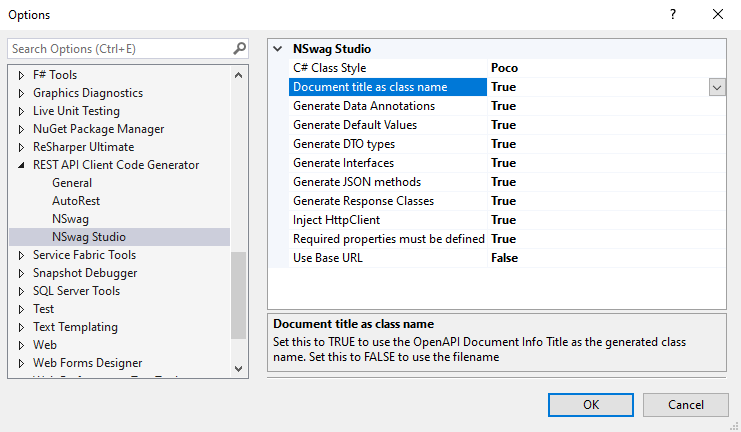Select Service Fabric Tools in the tree
This screenshot has width=741, height=432.
pos(84,255)
